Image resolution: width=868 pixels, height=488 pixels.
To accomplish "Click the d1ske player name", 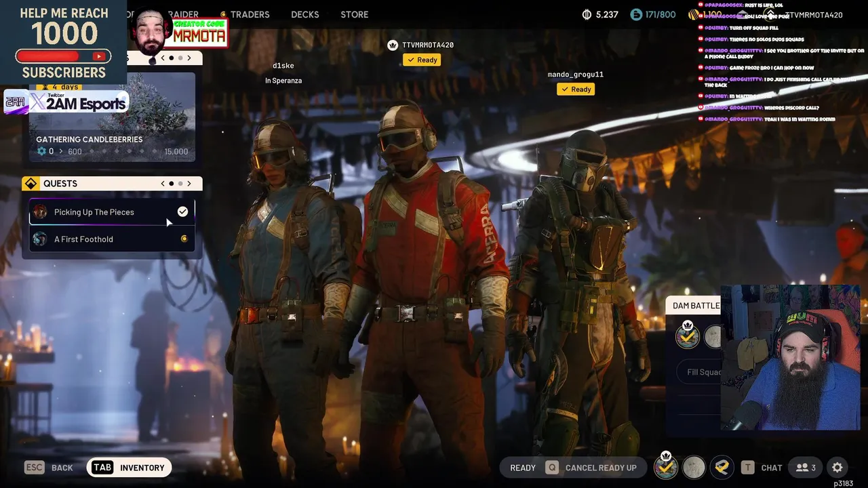I will [283, 66].
